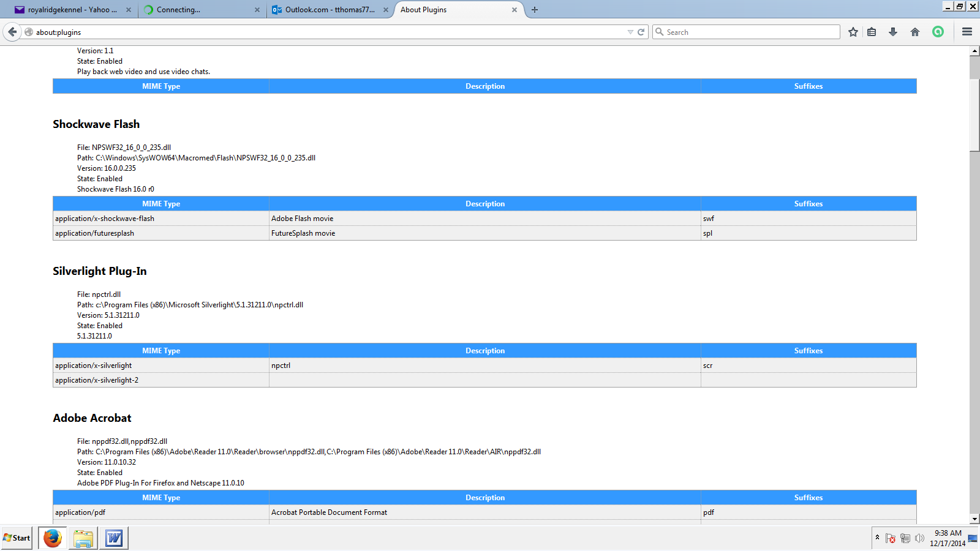Click the green circular extension icon
This screenshot has width=980, height=551.
pos(938,32)
